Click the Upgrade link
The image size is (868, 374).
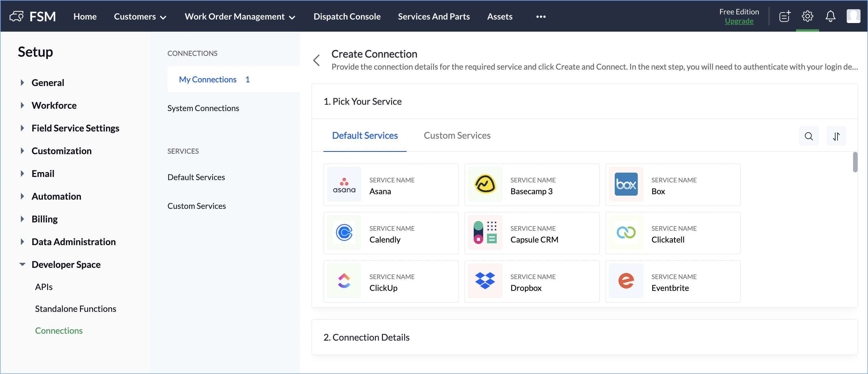738,21
